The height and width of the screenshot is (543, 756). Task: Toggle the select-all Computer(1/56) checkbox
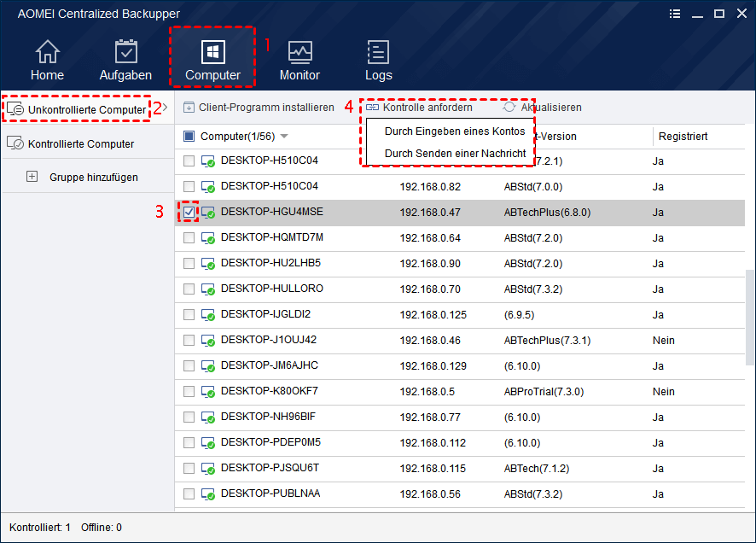click(x=189, y=136)
